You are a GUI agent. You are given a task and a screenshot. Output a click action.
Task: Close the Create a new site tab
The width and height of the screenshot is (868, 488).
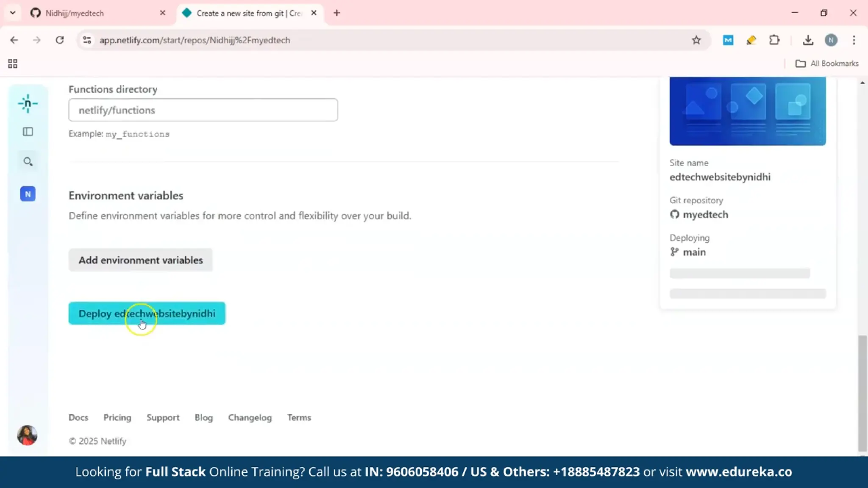314,13
